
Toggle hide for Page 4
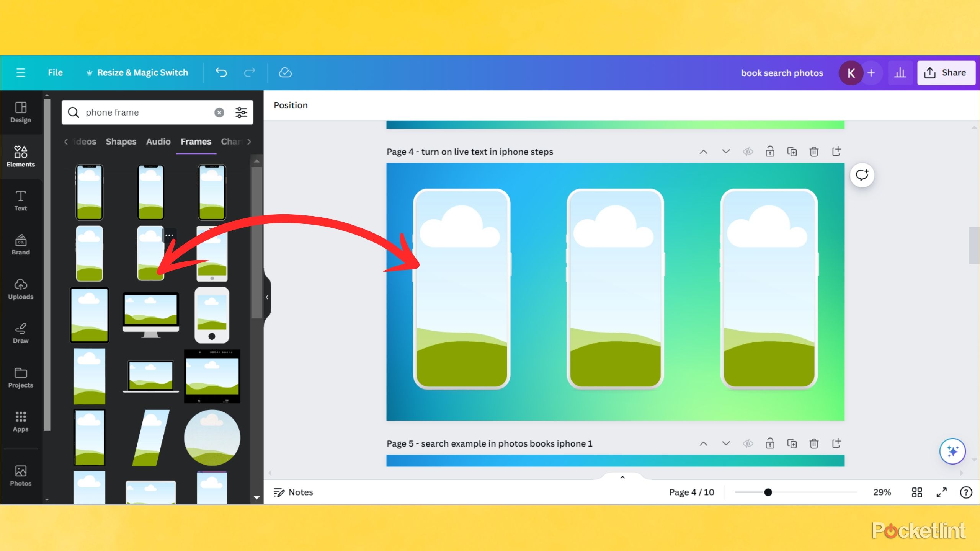pyautogui.click(x=748, y=152)
